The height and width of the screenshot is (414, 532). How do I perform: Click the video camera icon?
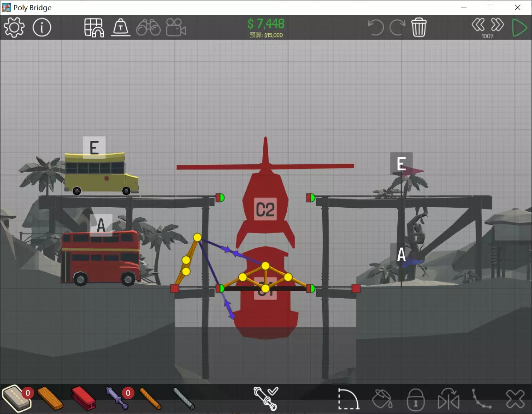[176, 27]
